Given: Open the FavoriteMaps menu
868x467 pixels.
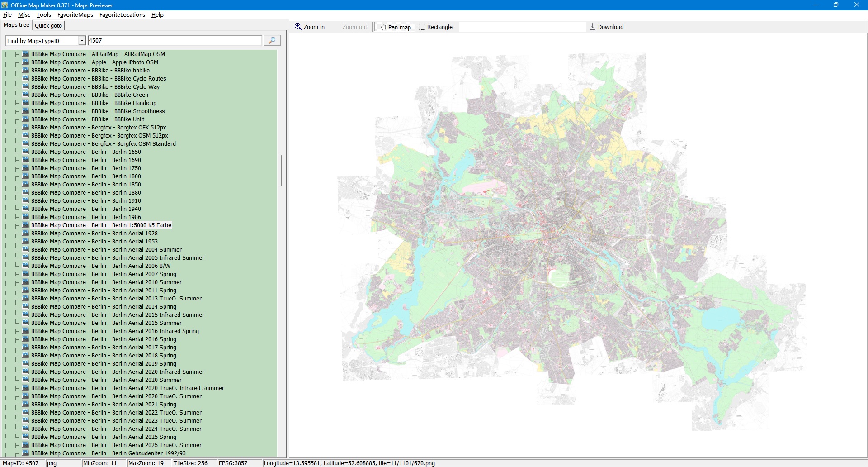Looking at the screenshot, I should tap(75, 15).
